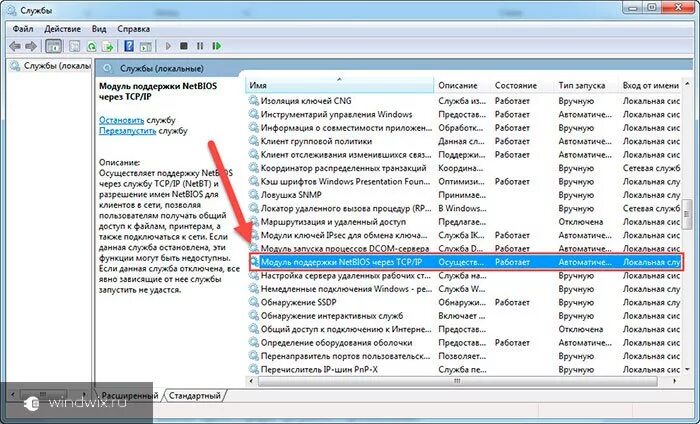The width and height of the screenshot is (700, 424).
Task: Sort by the Тип запуска column header
Action: (x=586, y=85)
